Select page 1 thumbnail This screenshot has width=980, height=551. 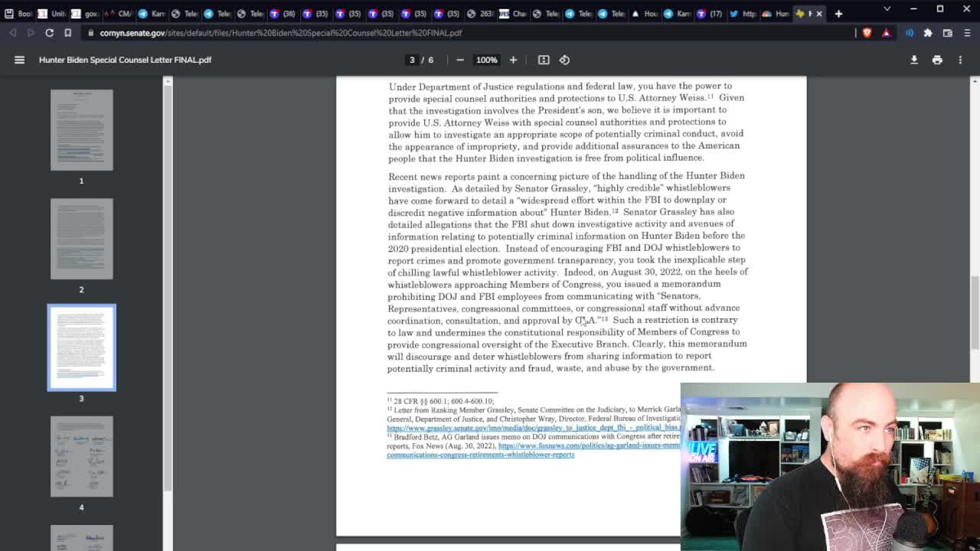[x=81, y=129]
